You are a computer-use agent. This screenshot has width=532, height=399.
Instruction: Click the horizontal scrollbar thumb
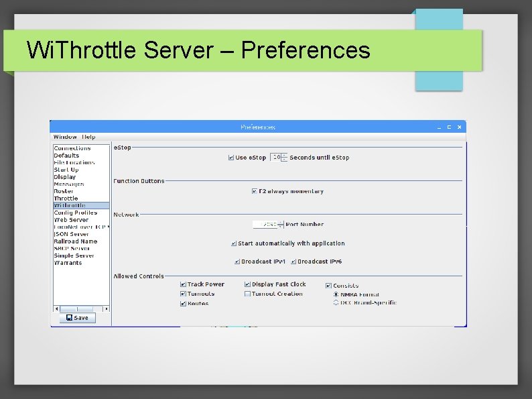(x=76, y=308)
